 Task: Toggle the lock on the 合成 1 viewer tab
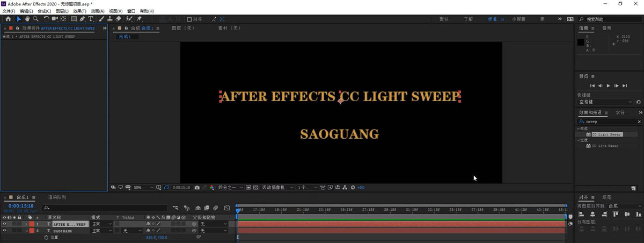click(x=127, y=28)
